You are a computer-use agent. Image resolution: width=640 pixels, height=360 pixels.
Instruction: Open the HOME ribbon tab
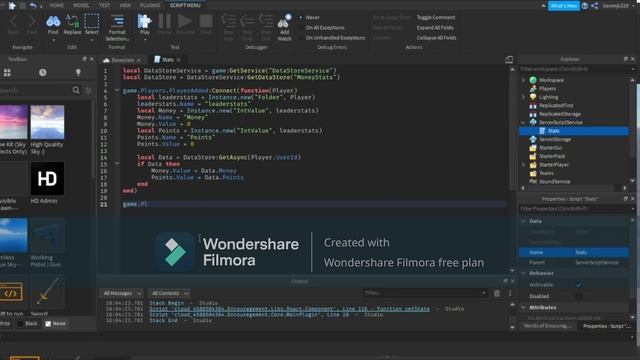pos(56,5)
